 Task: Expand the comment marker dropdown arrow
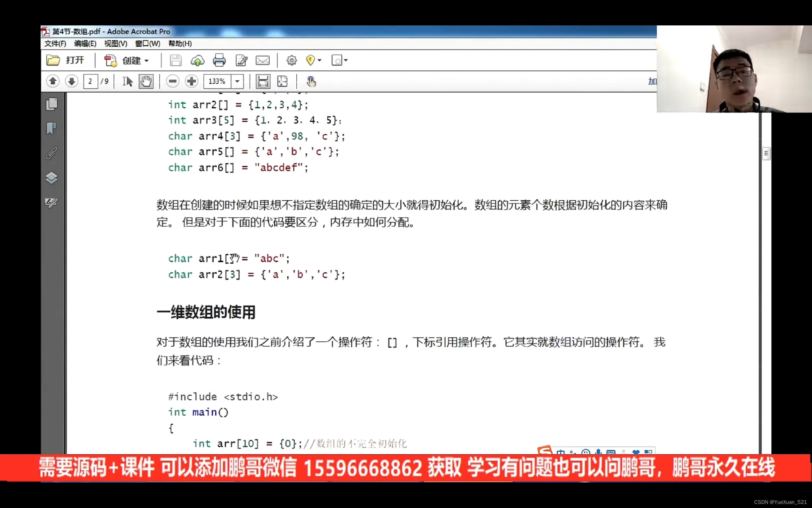pyautogui.click(x=319, y=60)
